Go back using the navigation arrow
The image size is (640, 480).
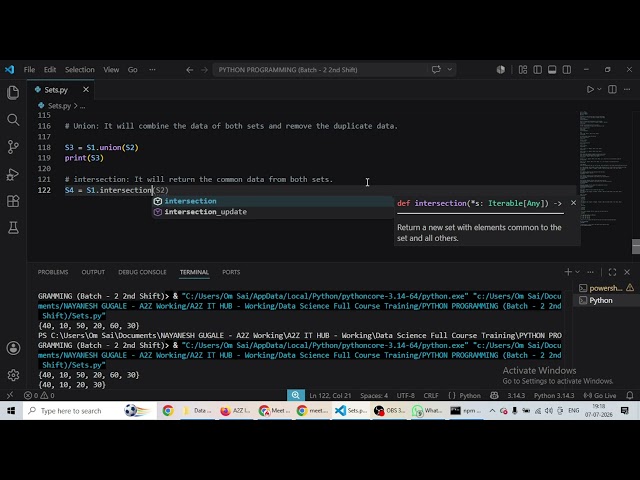click(189, 70)
